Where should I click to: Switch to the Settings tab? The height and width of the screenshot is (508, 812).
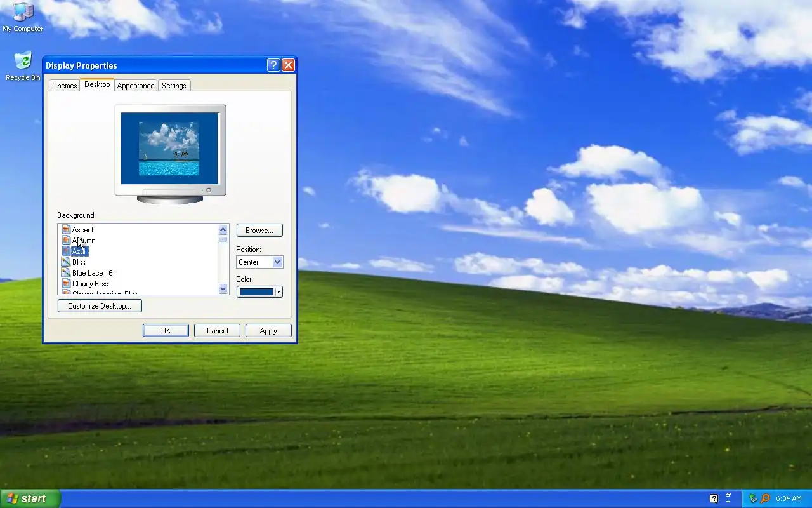point(174,86)
